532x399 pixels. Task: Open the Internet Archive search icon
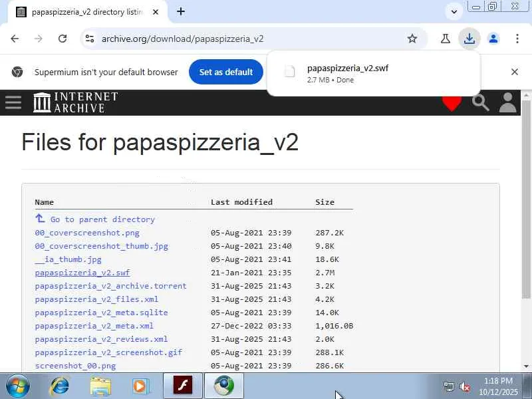[480, 103]
